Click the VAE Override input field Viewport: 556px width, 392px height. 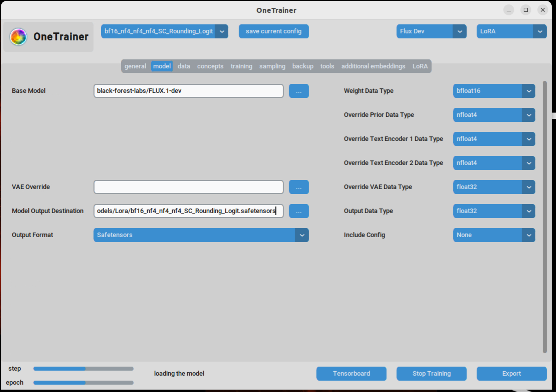tap(189, 187)
